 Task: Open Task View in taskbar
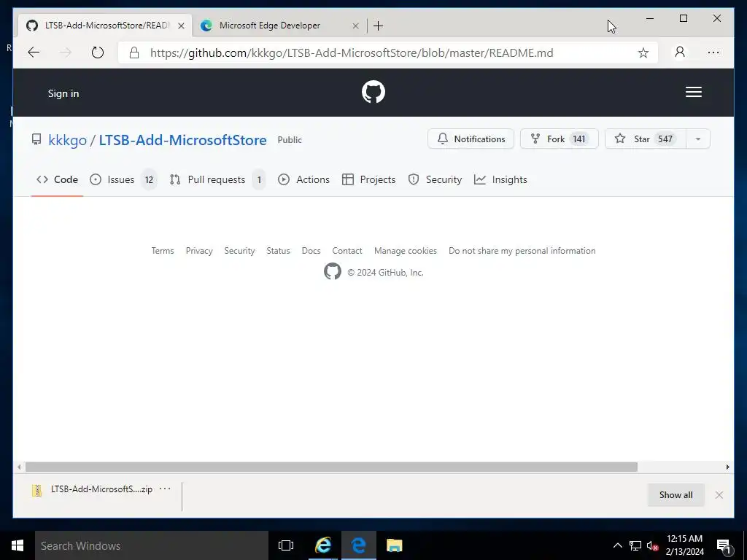(x=286, y=545)
